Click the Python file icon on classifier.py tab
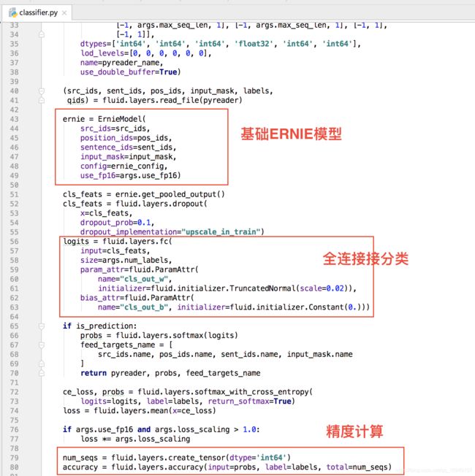 coord(12,12)
